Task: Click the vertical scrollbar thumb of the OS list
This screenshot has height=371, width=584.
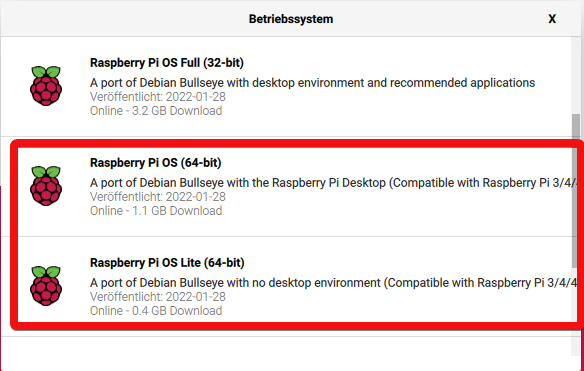Action: [576, 190]
